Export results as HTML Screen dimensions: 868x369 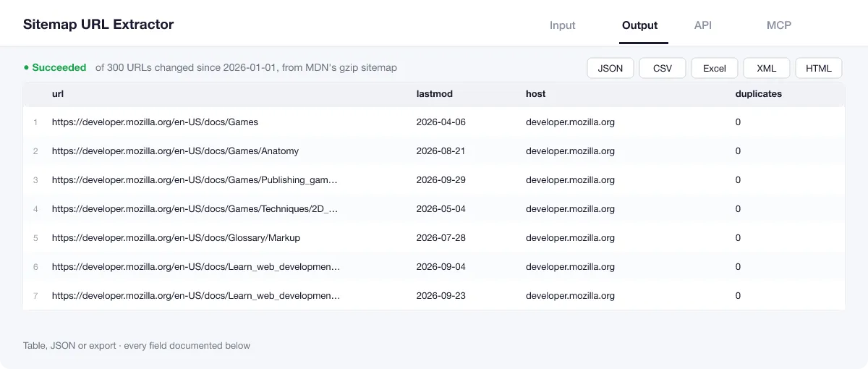tap(819, 68)
